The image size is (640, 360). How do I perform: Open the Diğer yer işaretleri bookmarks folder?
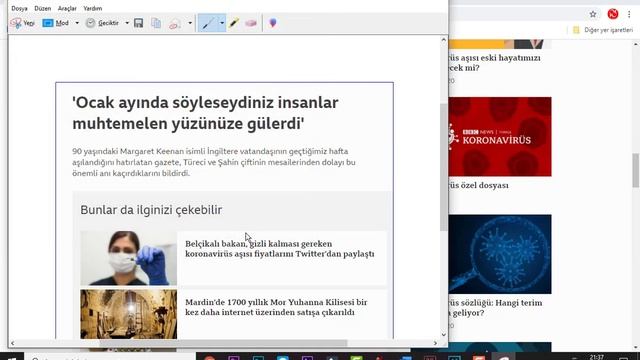(603, 30)
